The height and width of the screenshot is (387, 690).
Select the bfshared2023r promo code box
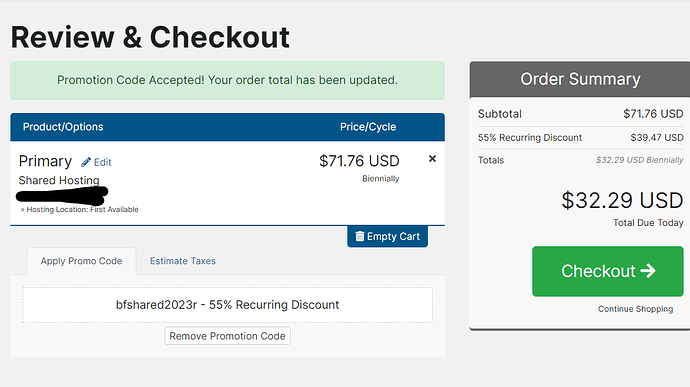click(x=228, y=305)
